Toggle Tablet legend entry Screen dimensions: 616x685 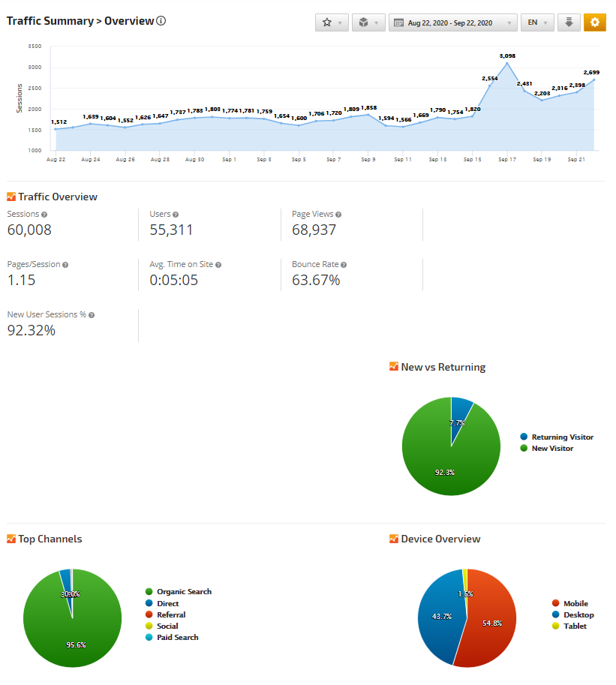[x=569, y=626]
